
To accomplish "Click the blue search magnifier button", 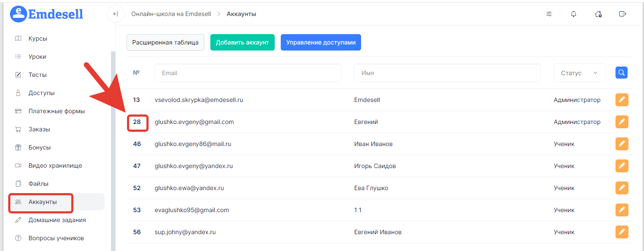I will point(621,73).
